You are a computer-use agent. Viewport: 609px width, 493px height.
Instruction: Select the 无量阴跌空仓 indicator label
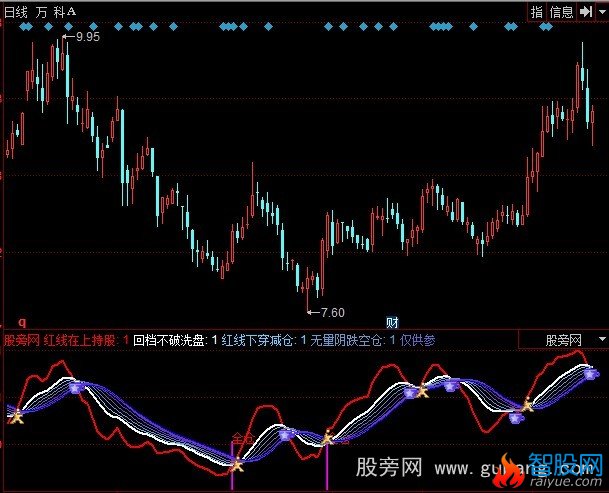[346, 341]
